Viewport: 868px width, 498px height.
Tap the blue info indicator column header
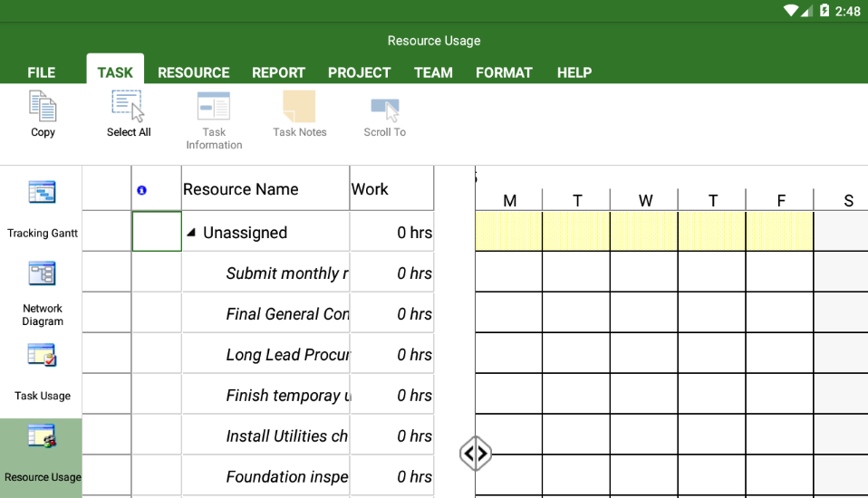click(141, 190)
